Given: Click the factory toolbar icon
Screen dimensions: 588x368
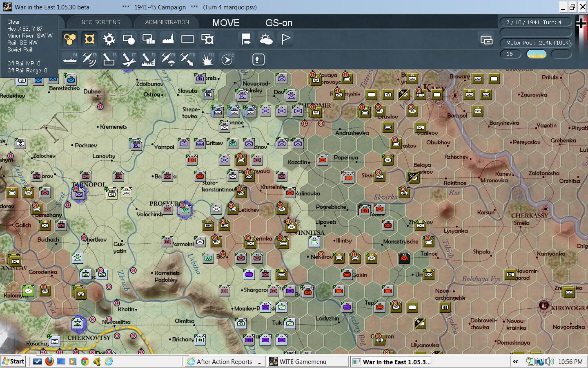Looking at the screenshot, I should point(168,39).
